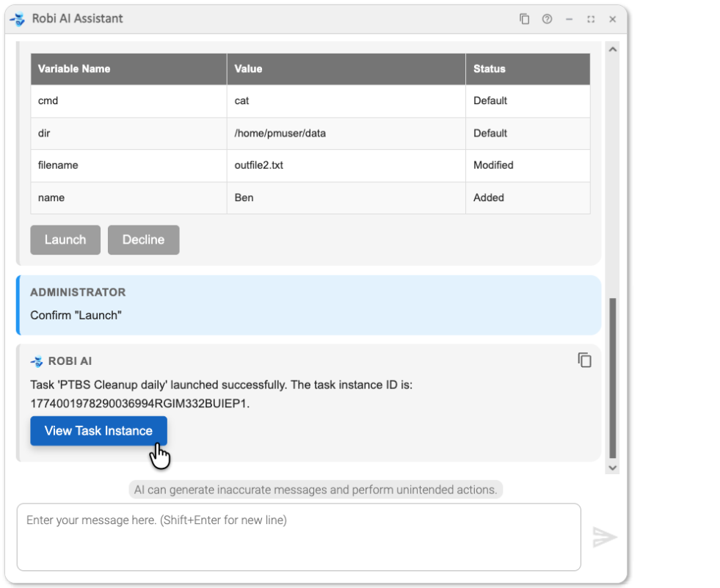This screenshot has height=588, width=720.
Task: Click the chat vertical scrollbar thumb
Action: 613,377
